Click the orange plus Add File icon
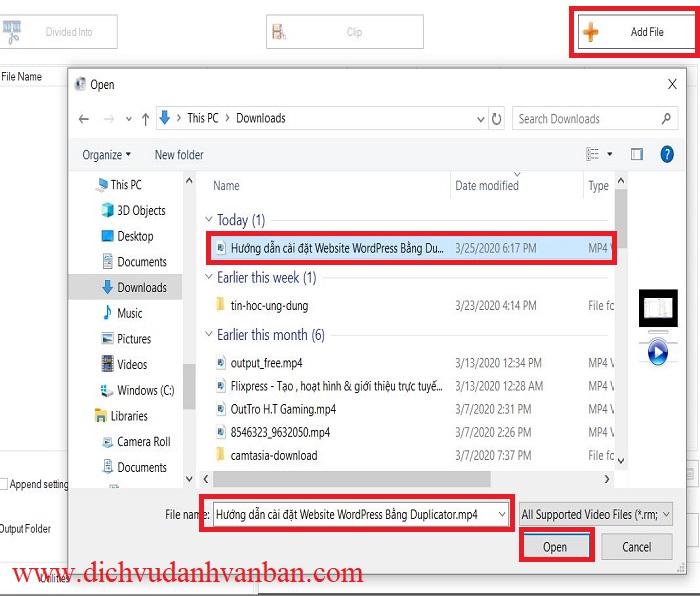700x596 pixels. pyautogui.click(x=590, y=32)
